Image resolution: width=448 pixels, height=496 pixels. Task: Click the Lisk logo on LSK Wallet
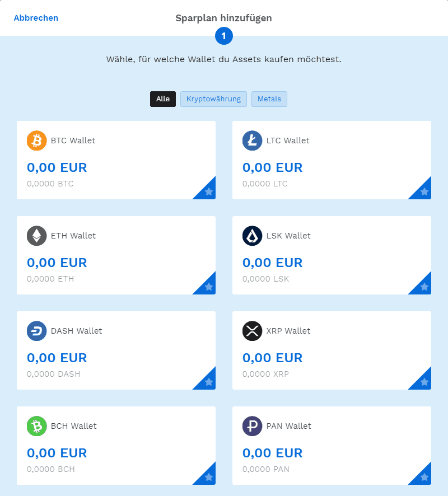(x=252, y=236)
